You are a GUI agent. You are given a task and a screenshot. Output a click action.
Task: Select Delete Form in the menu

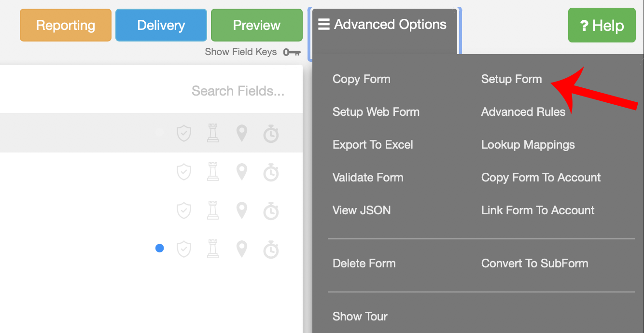(x=364, y=264)
